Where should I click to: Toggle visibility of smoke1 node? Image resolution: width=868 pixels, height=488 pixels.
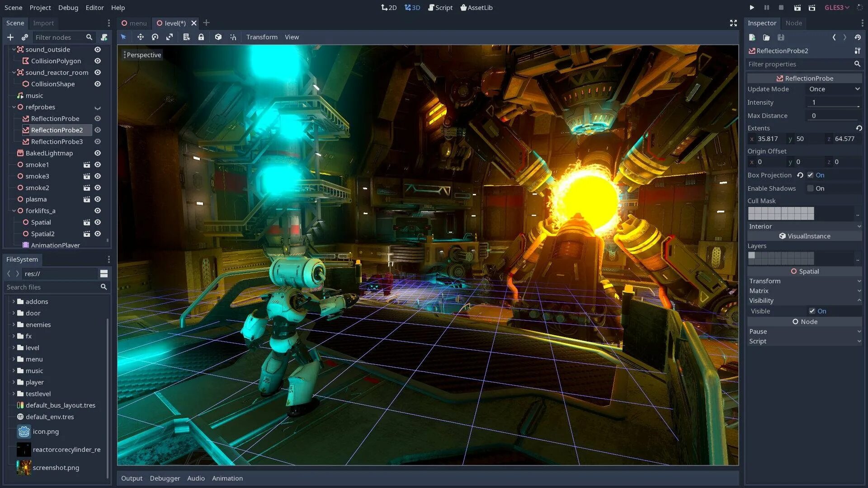coord(97,164)
